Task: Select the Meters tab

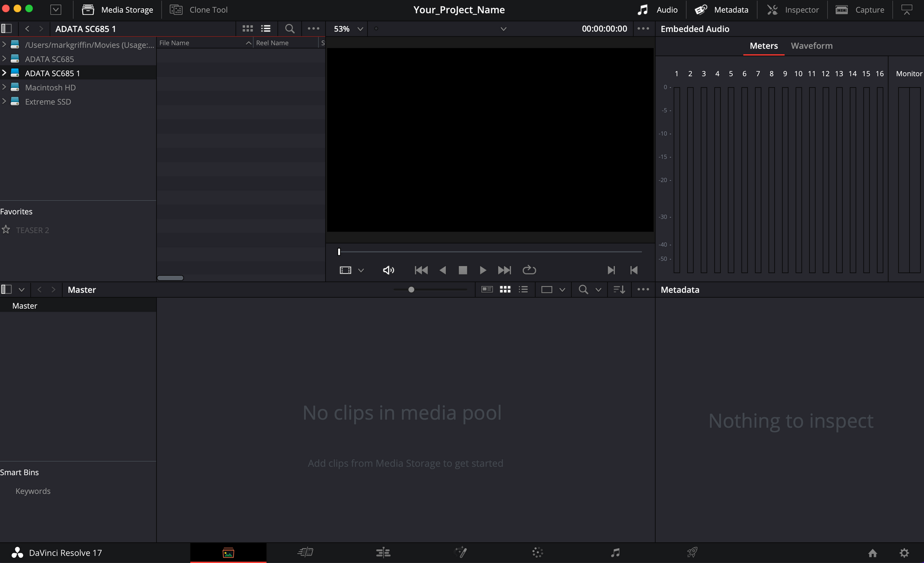Action: 763,46
